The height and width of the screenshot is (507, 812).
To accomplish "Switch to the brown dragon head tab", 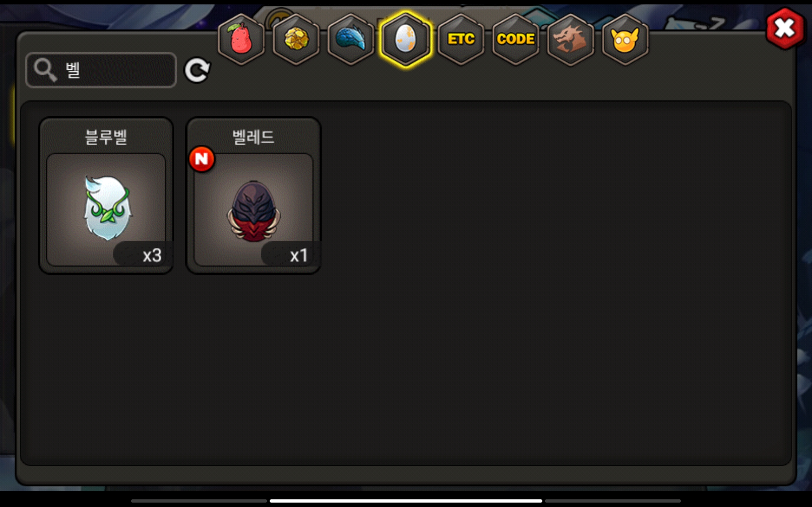I will pos(570,39).
